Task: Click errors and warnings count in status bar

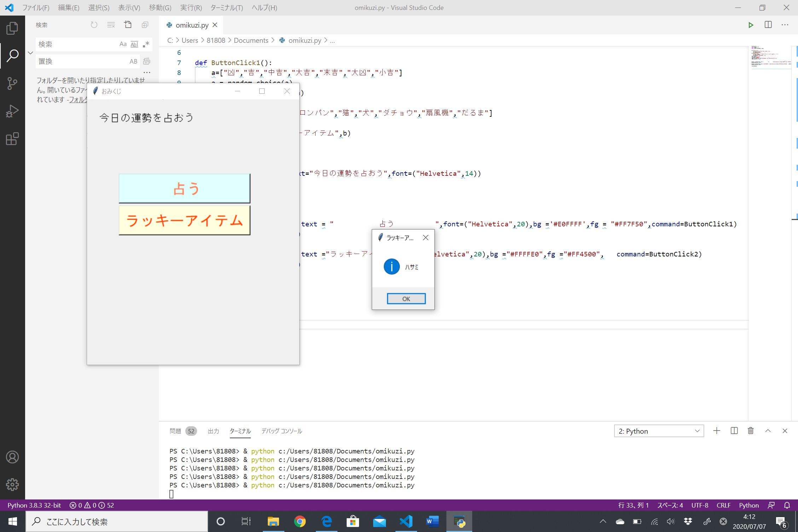Action: point(92,505)
